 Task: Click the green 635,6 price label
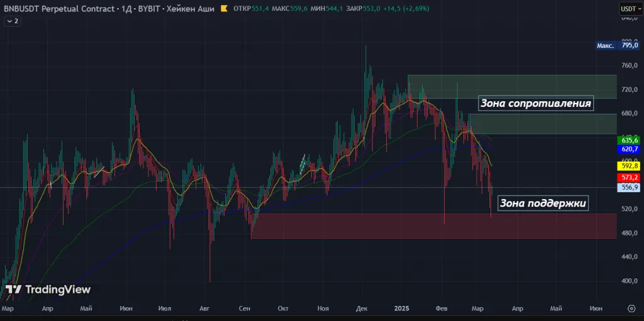tap(629, 139)
